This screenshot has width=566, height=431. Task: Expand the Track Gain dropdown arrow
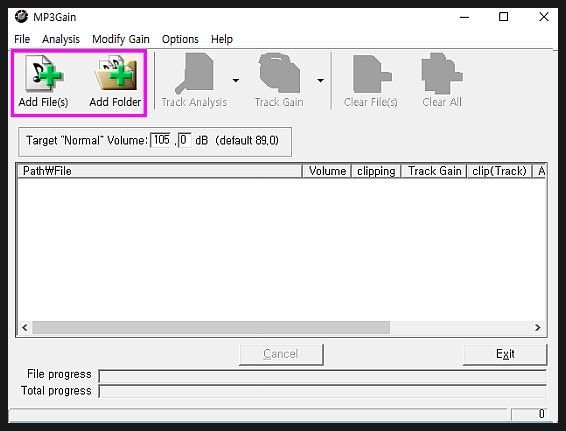320,80
